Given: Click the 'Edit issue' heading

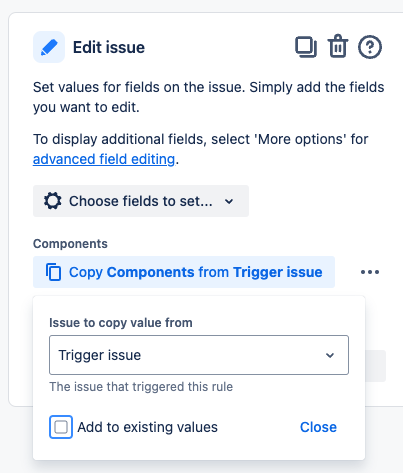Looking at the screenshot, I should click(x=109, y=47).
